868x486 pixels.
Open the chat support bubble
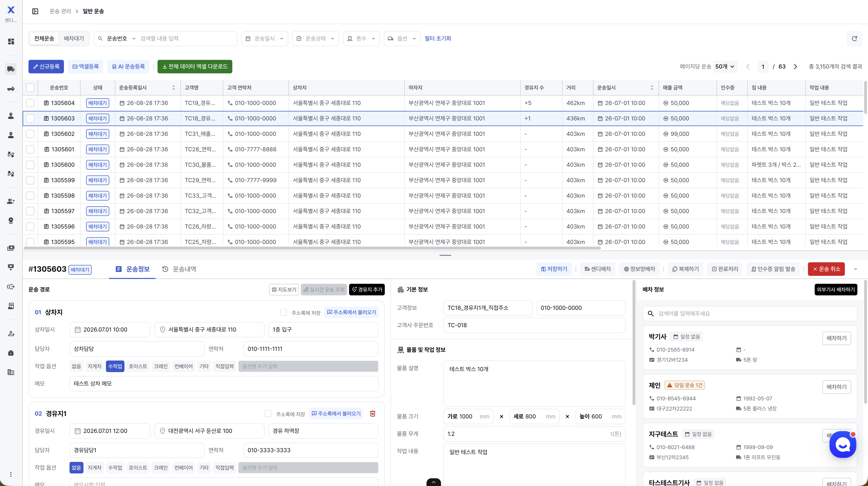pyautogui.click(x=842, y=444)
